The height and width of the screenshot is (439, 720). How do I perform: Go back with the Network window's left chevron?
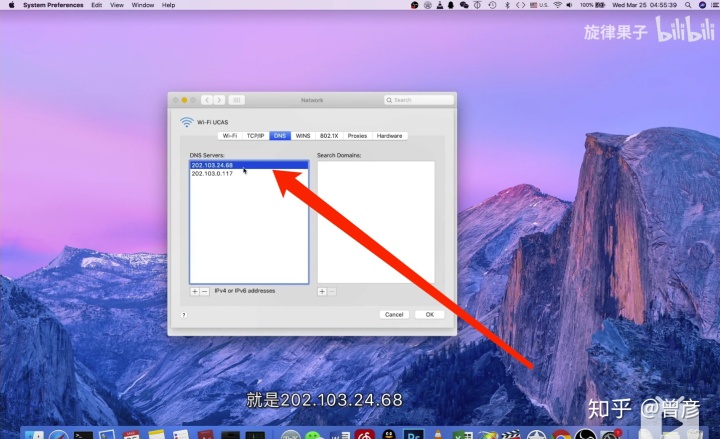[x=207, y=100]
